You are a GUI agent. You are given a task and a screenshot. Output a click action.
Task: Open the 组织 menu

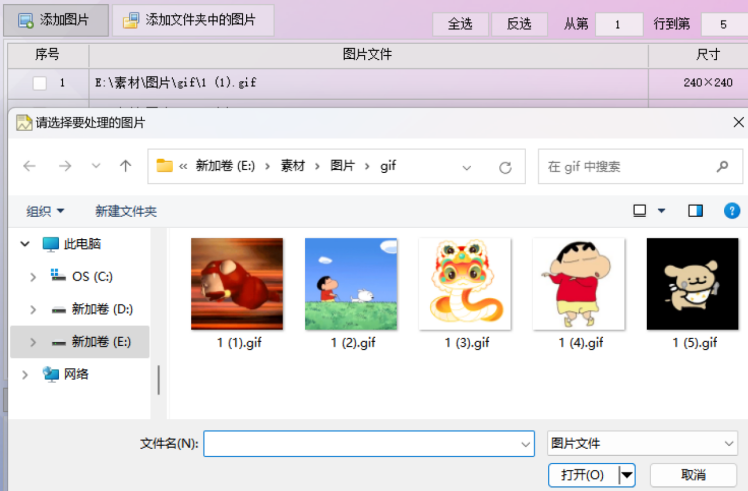(x=45, y=211)
